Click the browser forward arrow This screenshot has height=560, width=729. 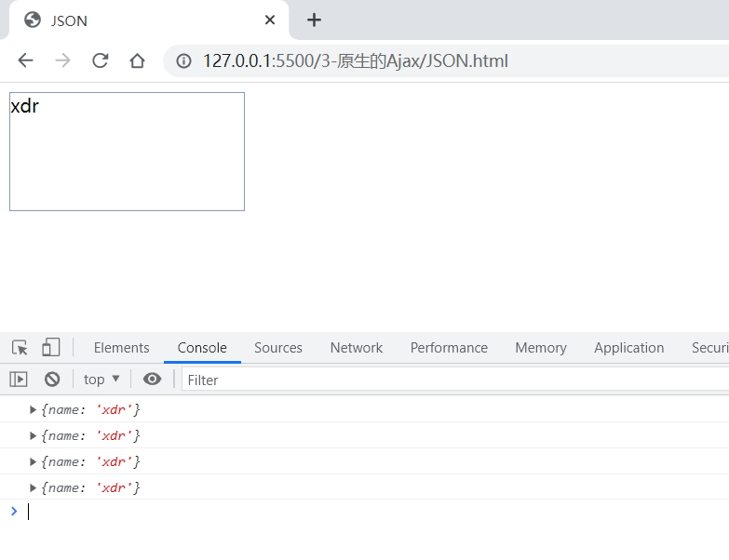pos(62,60)
